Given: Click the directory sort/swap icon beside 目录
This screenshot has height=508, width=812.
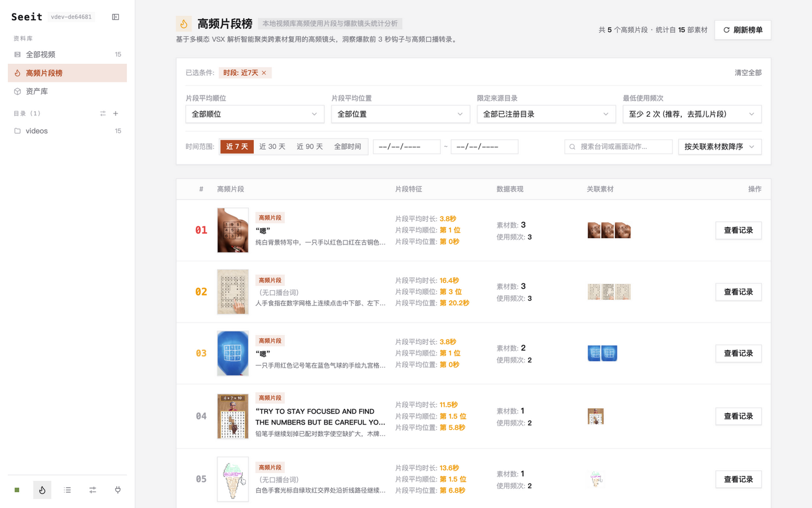Looking at the screenshot, I should tap(103, 113).
